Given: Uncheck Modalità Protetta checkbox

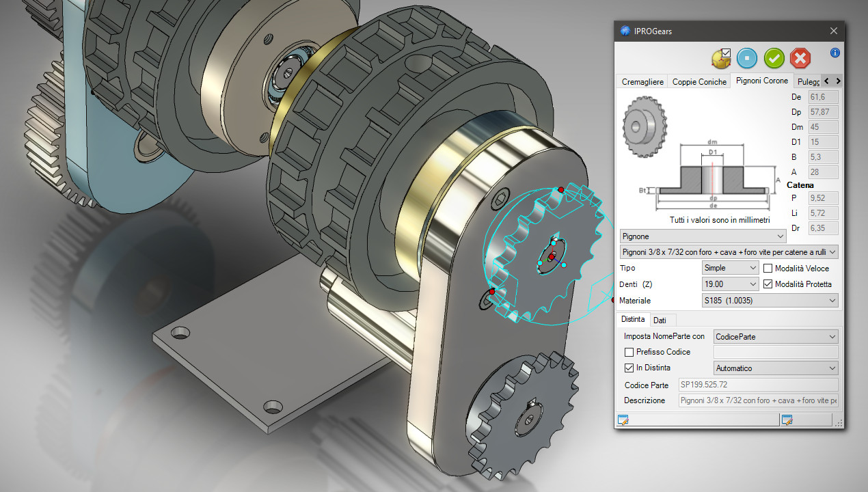Looking at the screenshot, I should pos(768,284).
